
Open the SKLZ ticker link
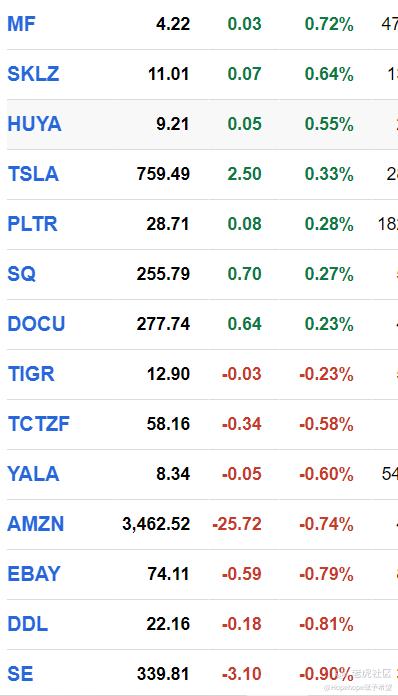(33, 74)
